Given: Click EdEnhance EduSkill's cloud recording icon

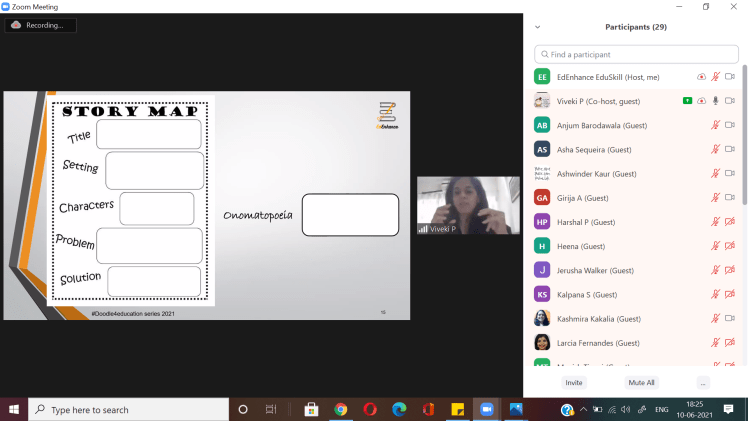Looking at the screenshot, I should (x=701, y=77).
